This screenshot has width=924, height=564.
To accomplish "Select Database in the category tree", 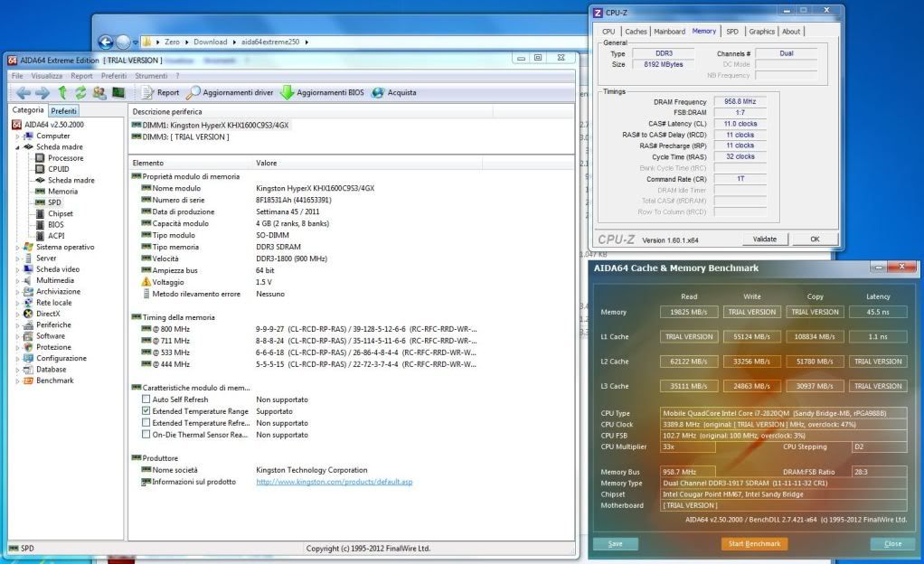I will coord(52,370).
